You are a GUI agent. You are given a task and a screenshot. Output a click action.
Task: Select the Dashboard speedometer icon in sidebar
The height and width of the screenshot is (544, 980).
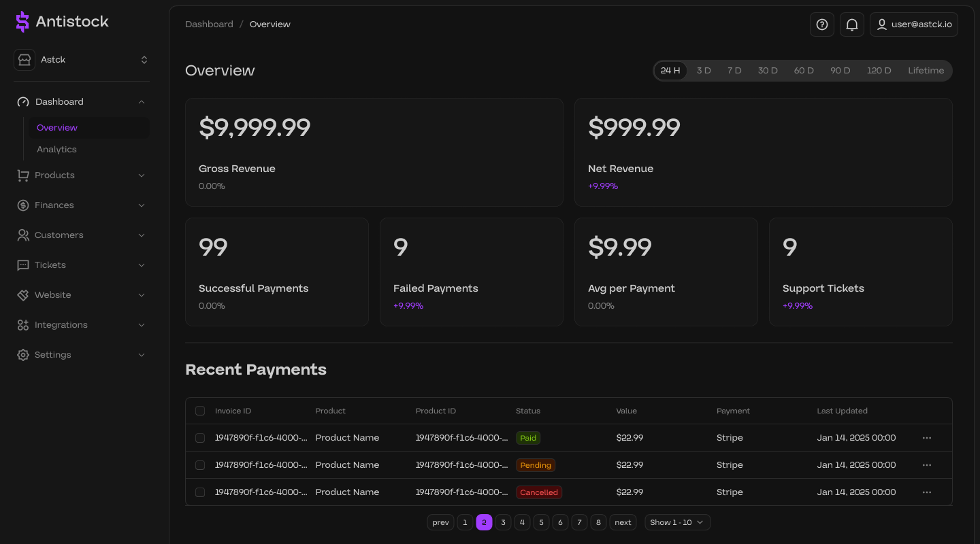click(x=22, y=101)
